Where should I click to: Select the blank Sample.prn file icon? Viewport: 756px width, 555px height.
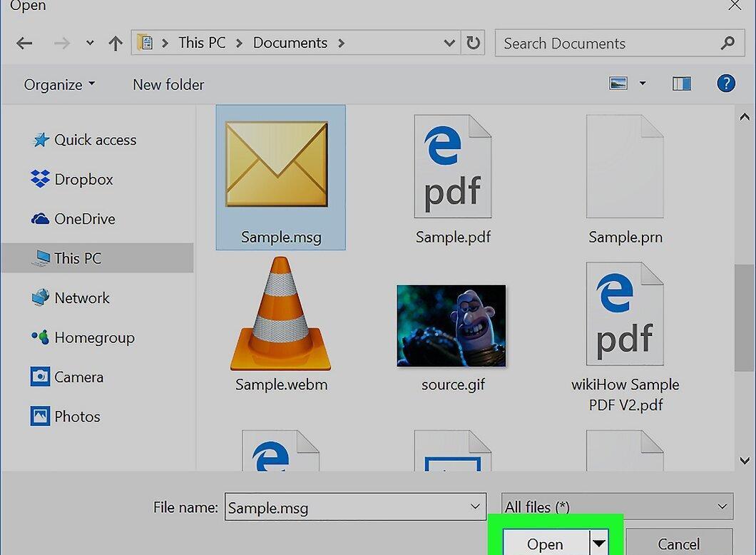pyautogui.click(x=625, y=166)
